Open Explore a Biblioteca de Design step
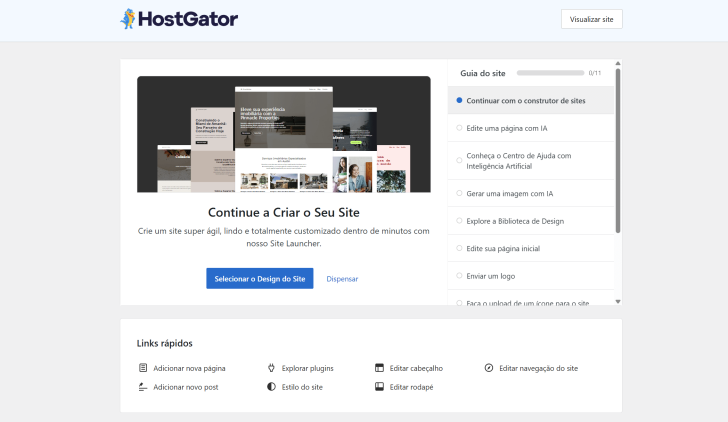 [531, 221]
